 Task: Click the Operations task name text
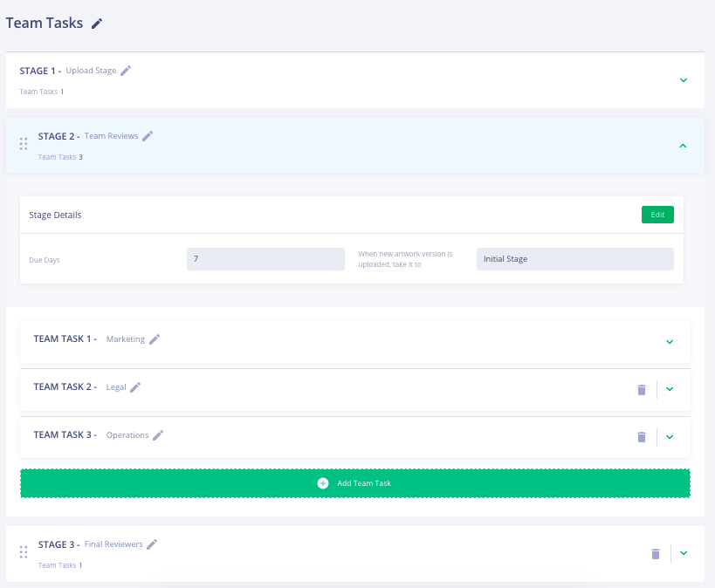tap(127, 435)
